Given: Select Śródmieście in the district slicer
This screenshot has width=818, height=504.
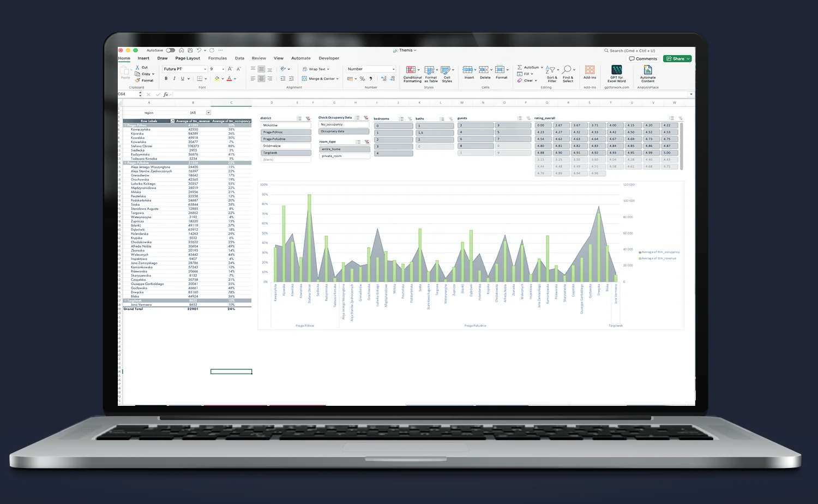Looking at the screenshot, I should (286, 146).
